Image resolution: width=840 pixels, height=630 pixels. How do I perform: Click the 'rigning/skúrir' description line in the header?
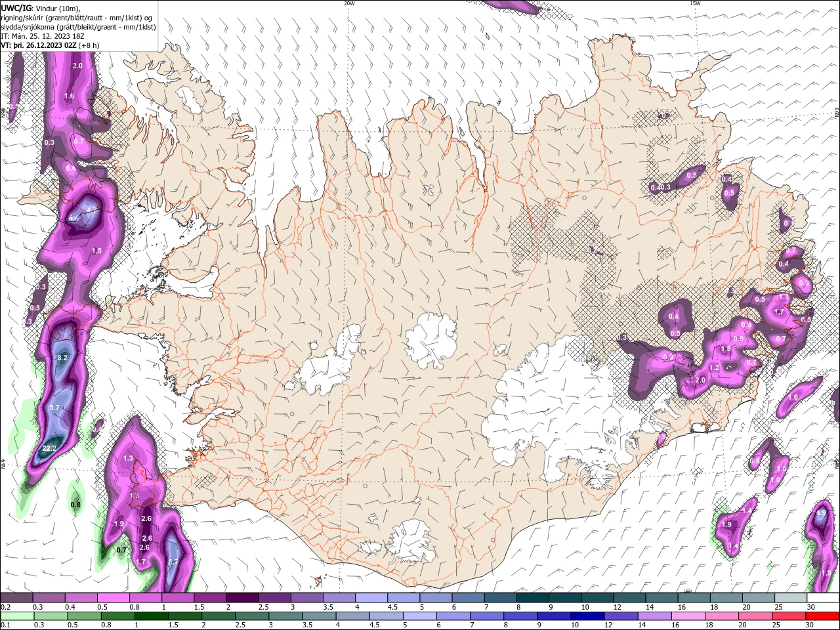pyautogui.click(x=77, y=18)
